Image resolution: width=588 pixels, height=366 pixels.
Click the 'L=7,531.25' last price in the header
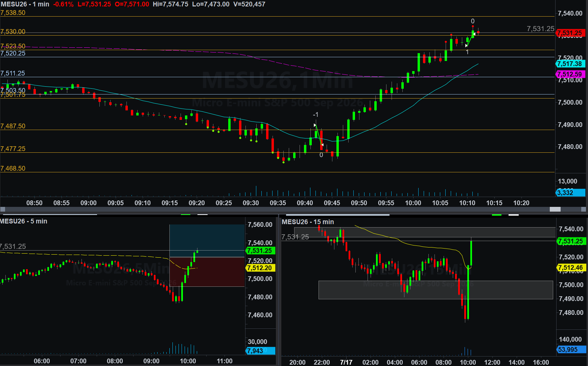[x=94, y=4]
